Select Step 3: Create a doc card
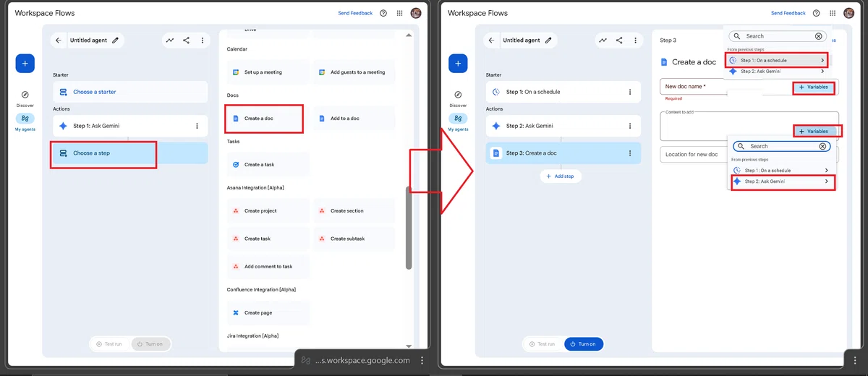The image size is (868, 376). [563, 153]
